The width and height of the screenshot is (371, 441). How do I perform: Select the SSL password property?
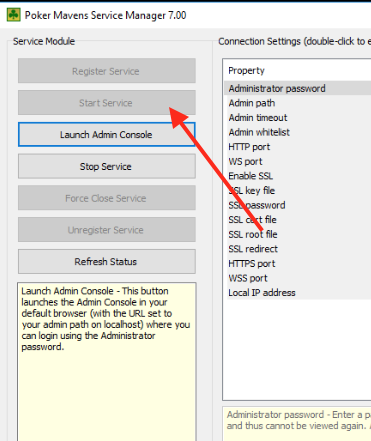click(x=298, y=205)
